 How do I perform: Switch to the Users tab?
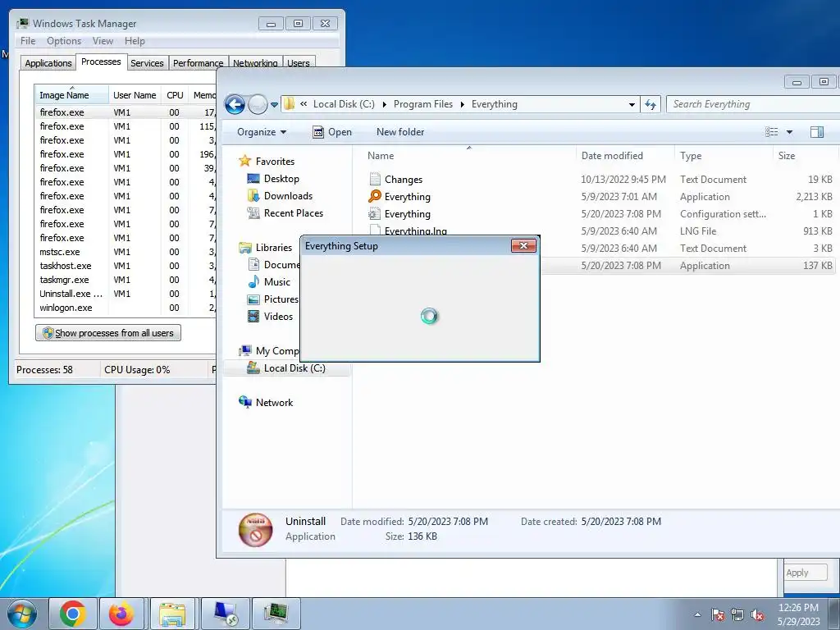(299, 62)
